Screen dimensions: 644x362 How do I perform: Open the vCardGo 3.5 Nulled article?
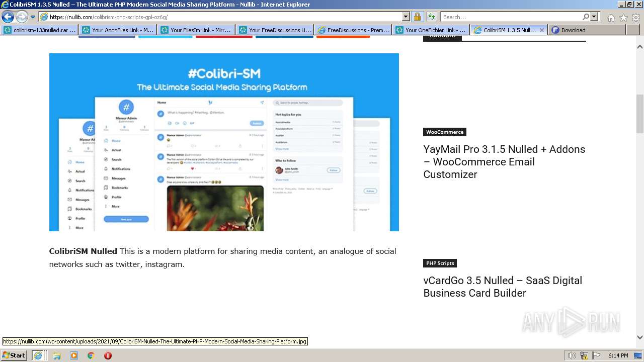tap(503, 287)
